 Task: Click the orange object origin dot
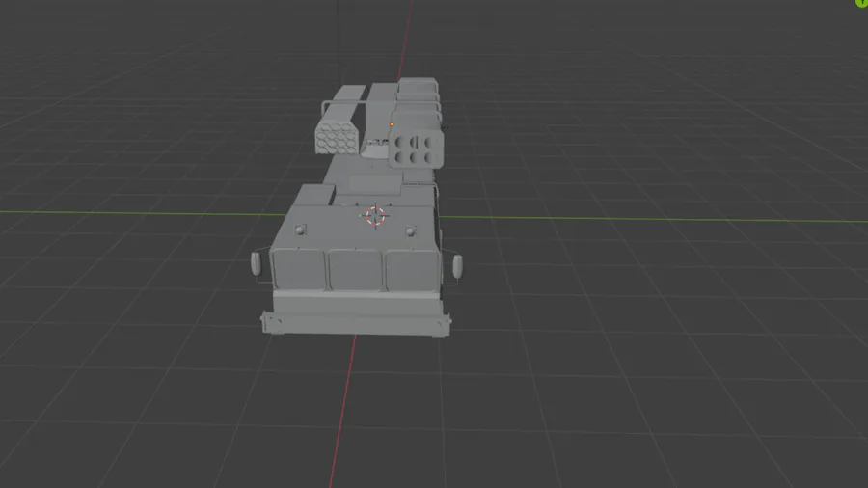click(392, 124)
